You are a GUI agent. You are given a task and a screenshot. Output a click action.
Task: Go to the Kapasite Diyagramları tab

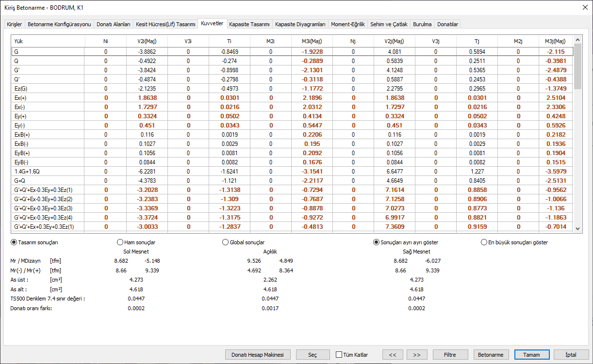pos(300,24)
